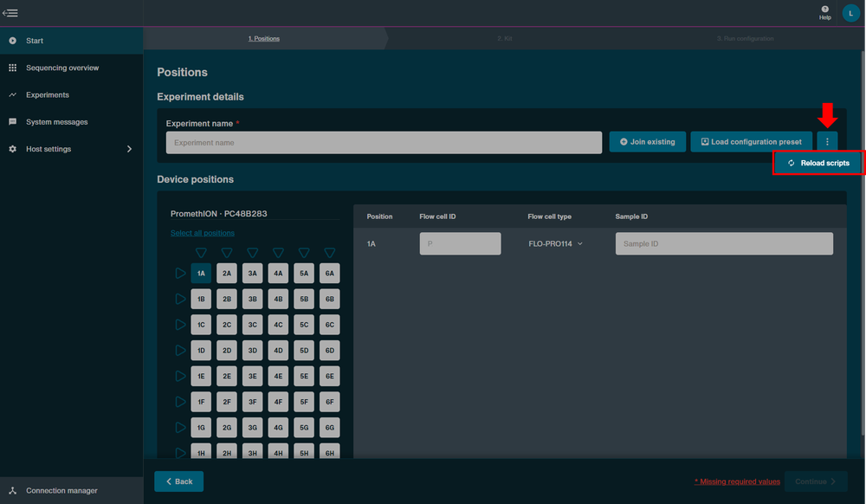Image resolution: width=866 pixels, height=504 pixels.
Task: Toggle position 2G
Action: 227,427
